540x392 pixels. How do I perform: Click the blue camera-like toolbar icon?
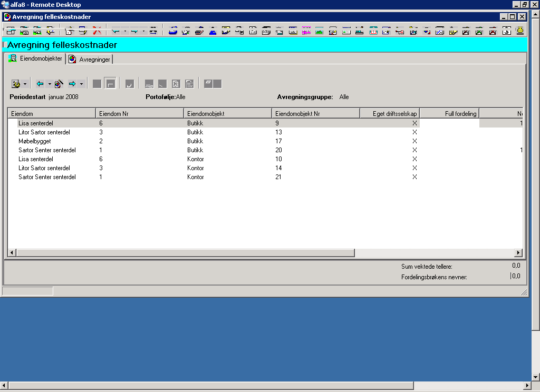point(413,31)
